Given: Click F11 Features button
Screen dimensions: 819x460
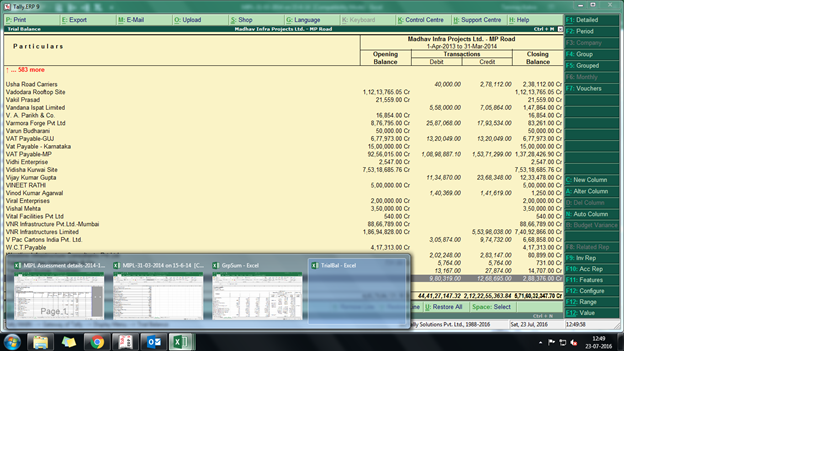Looking at the screenshot, I should click(592, 280).
